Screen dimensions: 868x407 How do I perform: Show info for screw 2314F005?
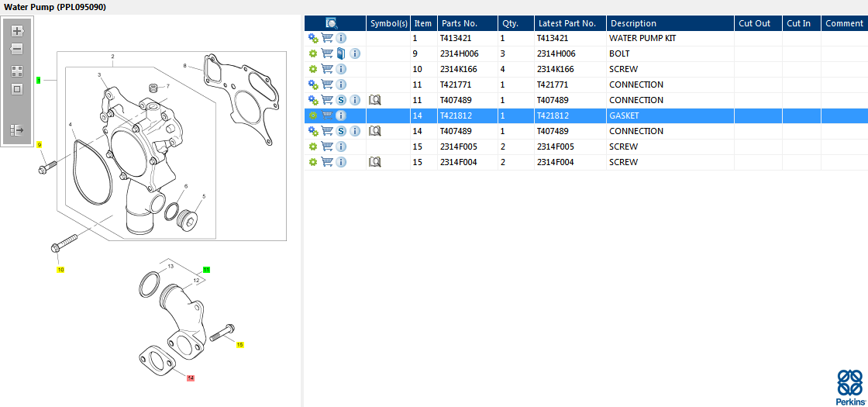pos(342,147)
